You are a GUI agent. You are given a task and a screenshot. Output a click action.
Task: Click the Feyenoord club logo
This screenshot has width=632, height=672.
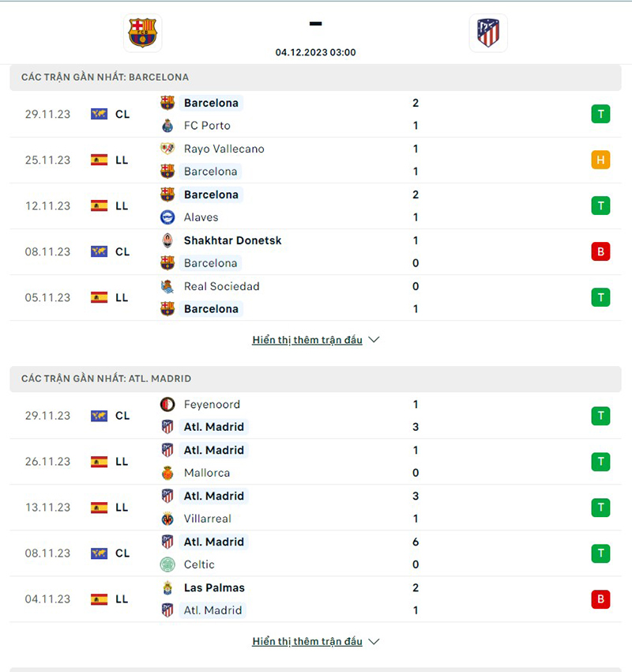(167, 404)
